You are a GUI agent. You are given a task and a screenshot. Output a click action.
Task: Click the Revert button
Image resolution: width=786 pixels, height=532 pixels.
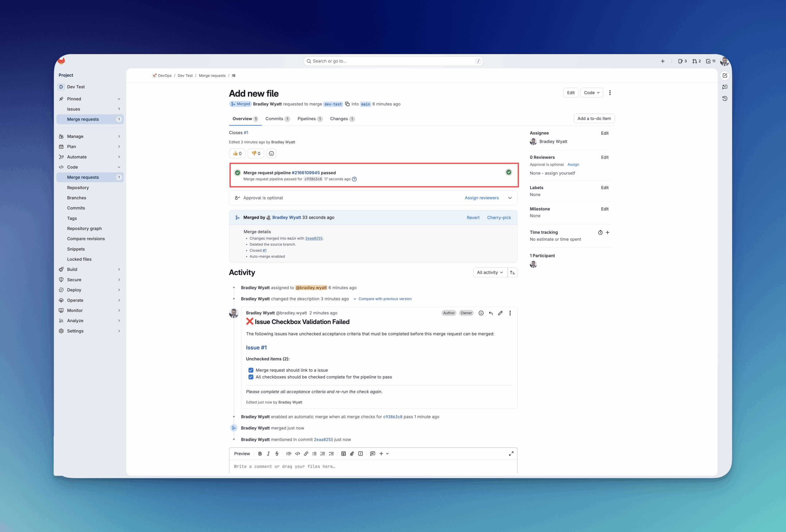coord(473,217)
